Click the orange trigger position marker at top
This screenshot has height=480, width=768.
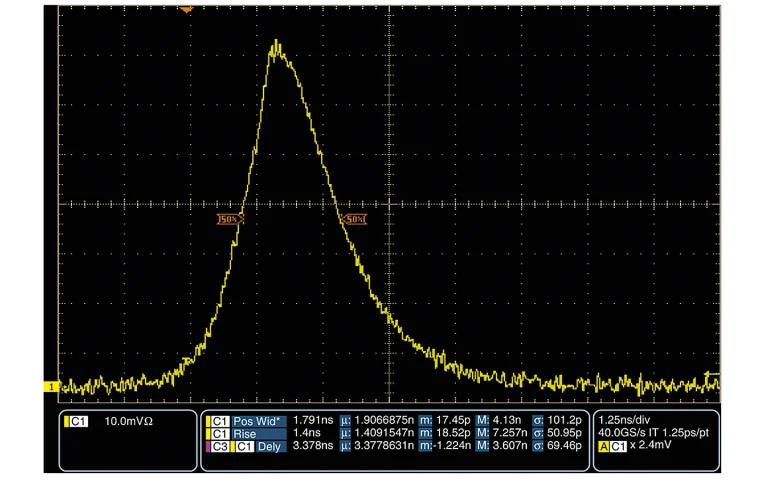(186, 9)
